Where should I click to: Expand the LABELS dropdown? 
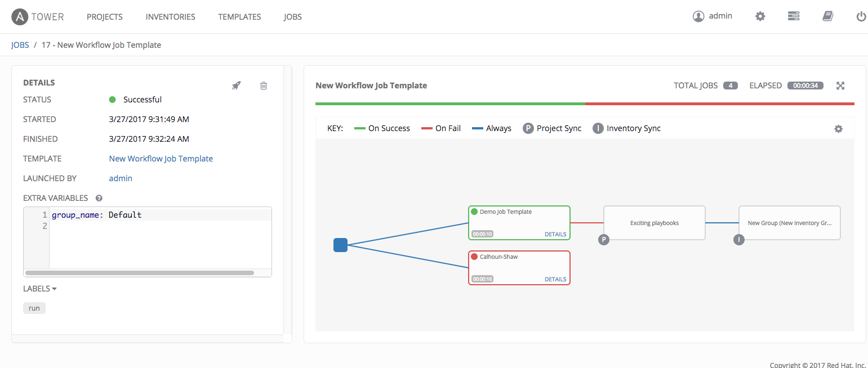point(40,289)
